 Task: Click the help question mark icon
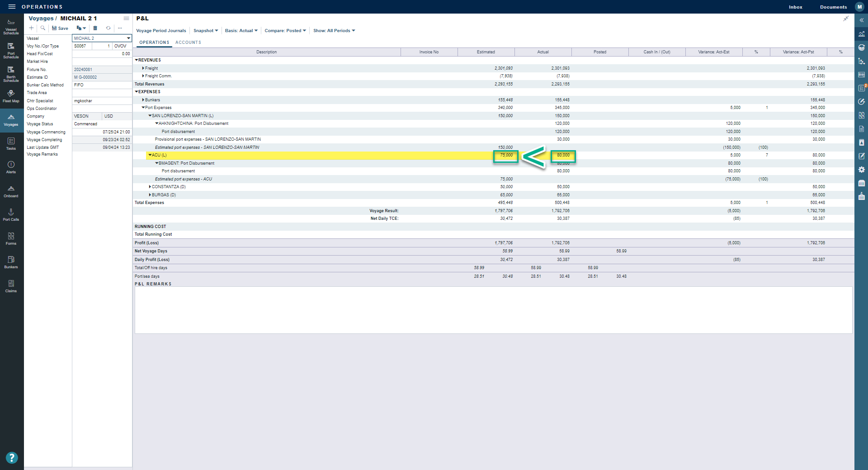pyautogui.click(x=12, y=458)
